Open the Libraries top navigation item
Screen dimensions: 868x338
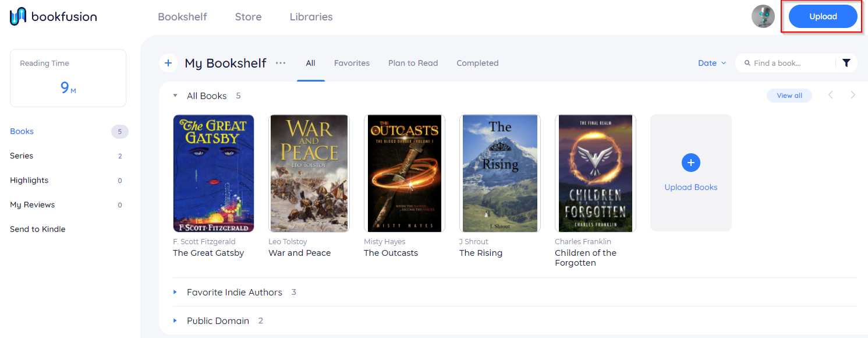pyautogui.click(x=311, y=17)
